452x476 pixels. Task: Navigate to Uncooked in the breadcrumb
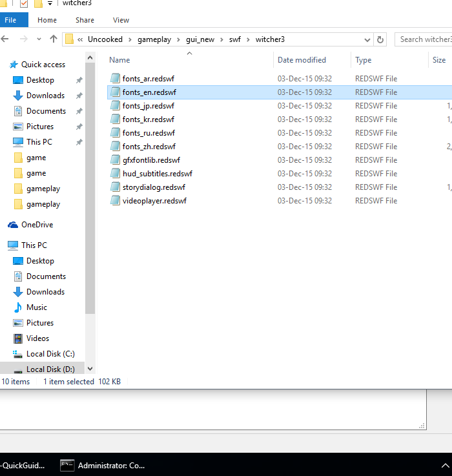tap(105, 39)
